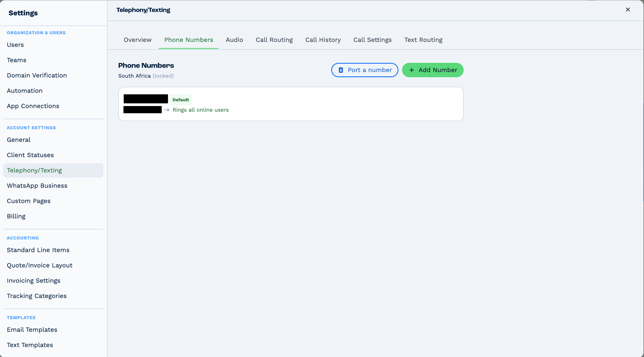This screenshot has height=357, width=644.
Task: Go to Domain Verification settings
Action: pos(53,75)
